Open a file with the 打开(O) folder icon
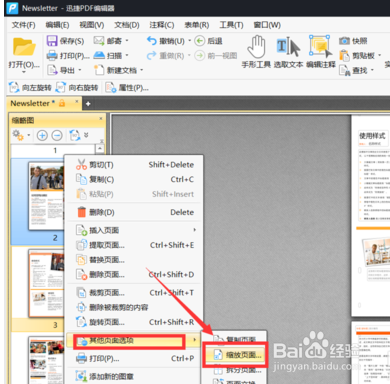The width and height of the screenshot is (390, 384). coord(24,47)
